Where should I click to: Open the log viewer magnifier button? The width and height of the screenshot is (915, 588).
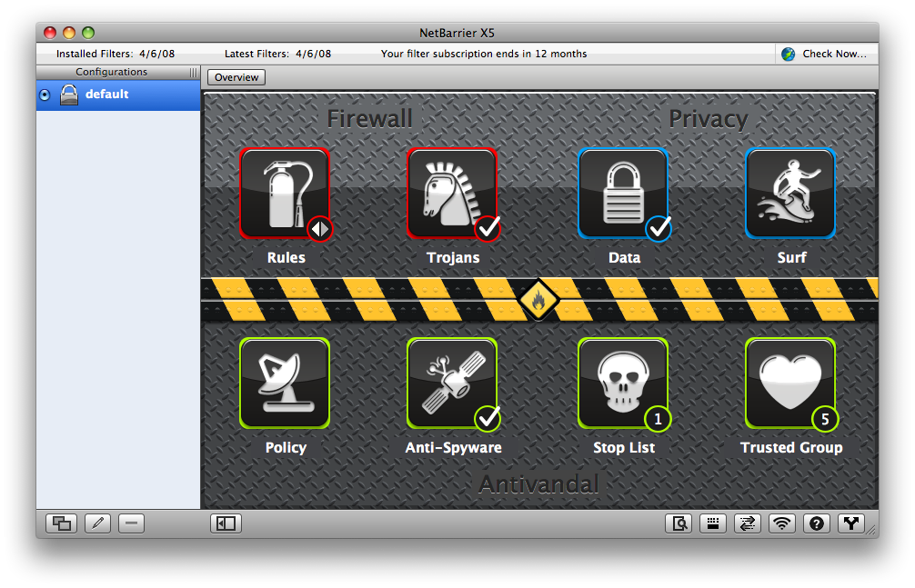[679, 523]
